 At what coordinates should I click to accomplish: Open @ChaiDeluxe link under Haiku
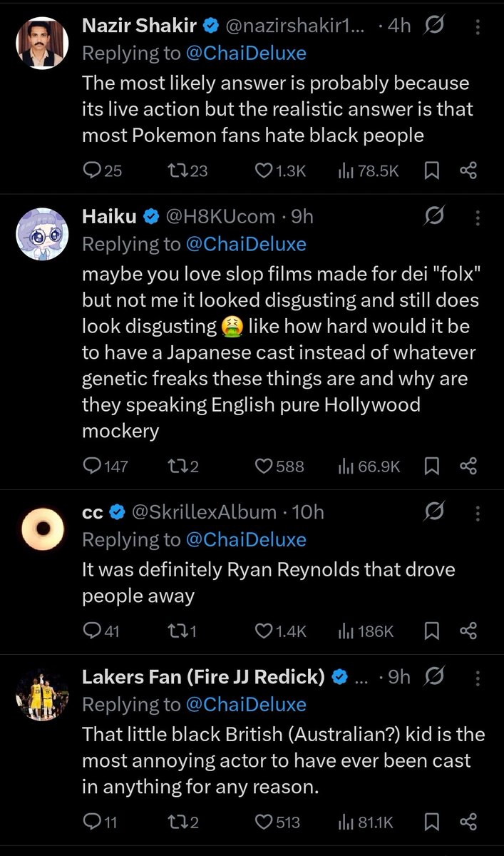246,244
